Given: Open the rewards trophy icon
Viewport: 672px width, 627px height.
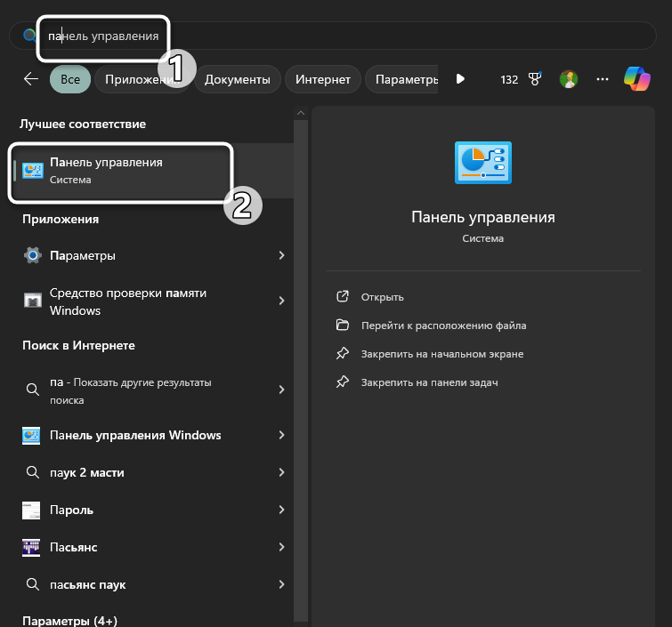Looking at the screenshot, I should pyautogui.click(x=535, y=79).
